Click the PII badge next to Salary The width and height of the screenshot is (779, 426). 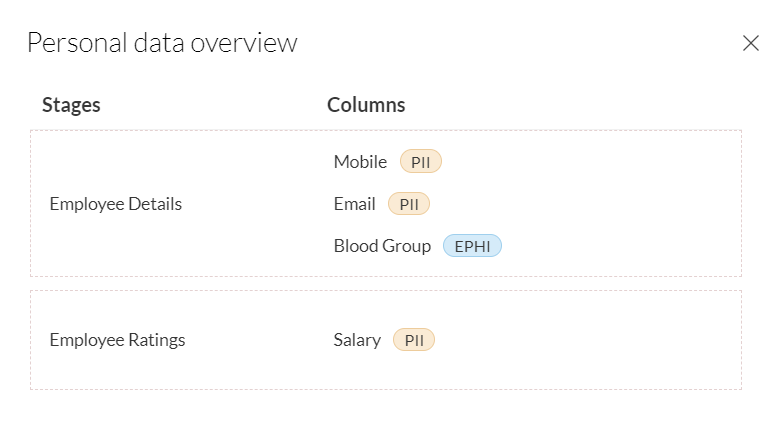414,340
